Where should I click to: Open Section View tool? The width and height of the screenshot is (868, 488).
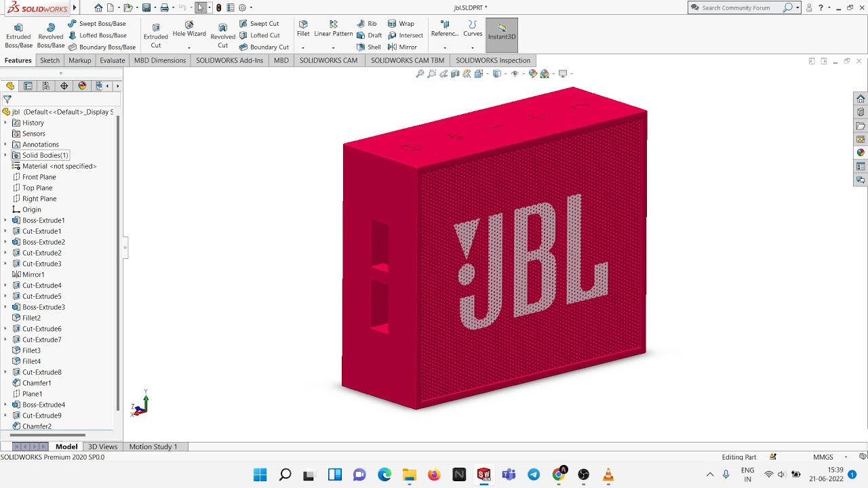coord(456,74)
